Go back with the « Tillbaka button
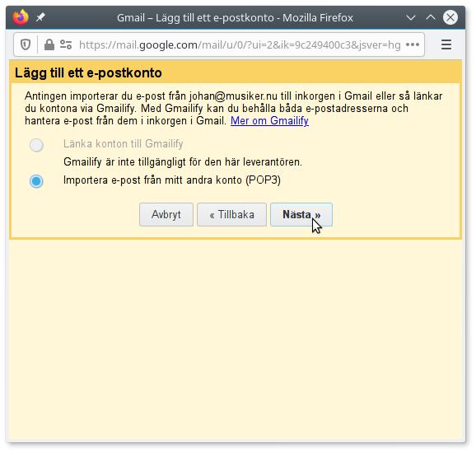Screen dimensions: 476x453 (232, 215)
